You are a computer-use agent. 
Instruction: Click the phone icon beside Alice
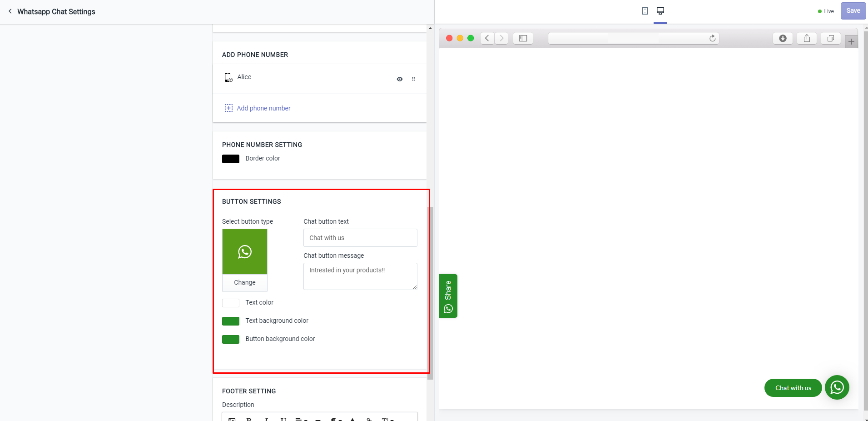pos(228,77)
